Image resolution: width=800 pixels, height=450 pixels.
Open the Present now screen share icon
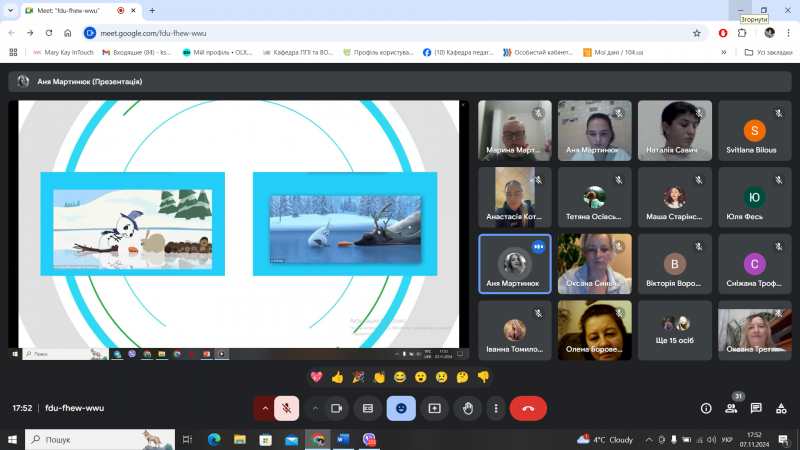pos(434,408)
